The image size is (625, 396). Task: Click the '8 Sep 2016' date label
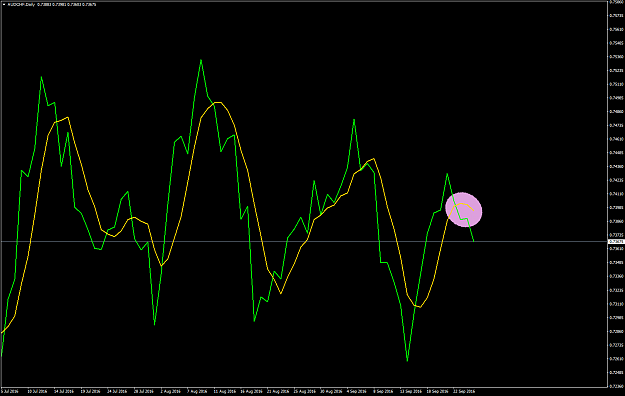tap(383, 392)
